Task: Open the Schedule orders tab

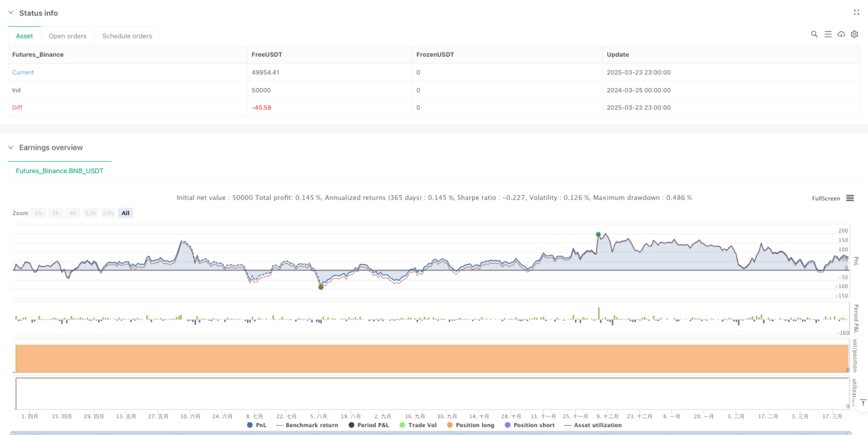Action: tap(127, 36)
